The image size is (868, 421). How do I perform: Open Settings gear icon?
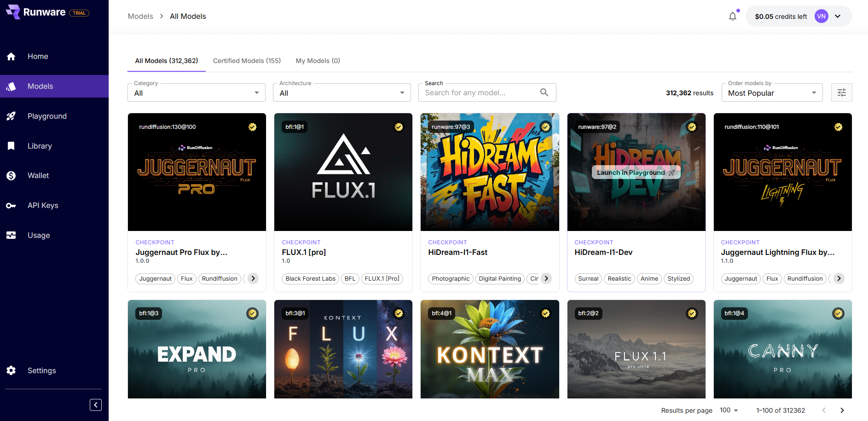click(11, 370)
